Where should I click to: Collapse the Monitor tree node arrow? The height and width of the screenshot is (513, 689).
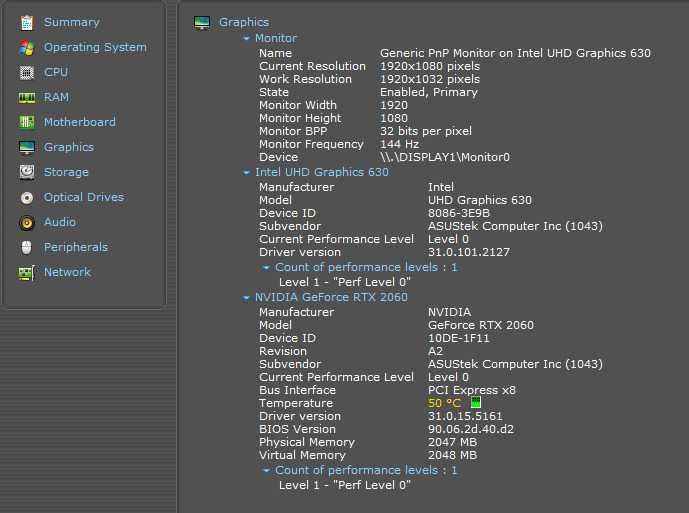point(247,39)
